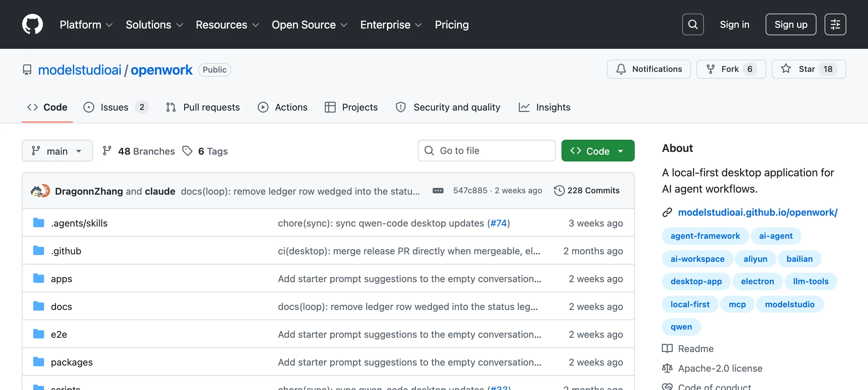The height and width of the screenshot is (390, 868).
Task: Click the Fork button
Action: tap(731, 69)
